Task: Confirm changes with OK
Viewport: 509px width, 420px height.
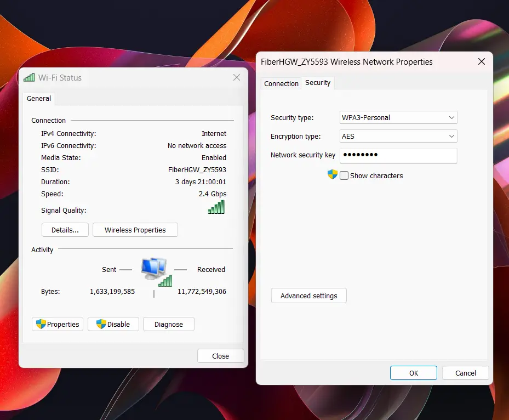Action: (x=413, y=372)
